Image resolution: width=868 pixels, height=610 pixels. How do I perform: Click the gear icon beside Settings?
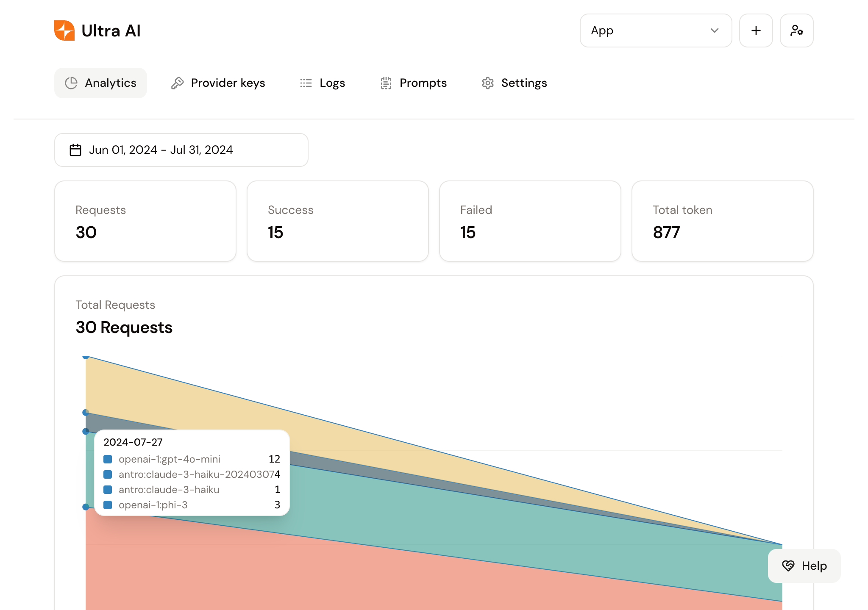(x=488, y=83)
